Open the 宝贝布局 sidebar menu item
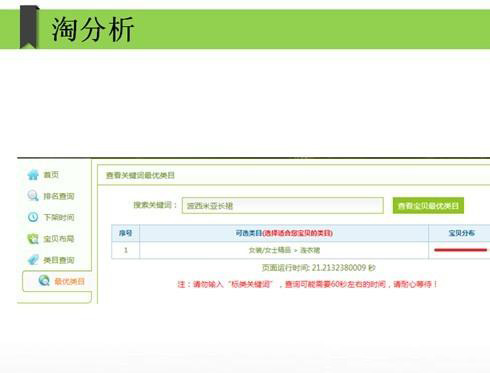This screenshot has height=373, width=490. click(59, 239)
